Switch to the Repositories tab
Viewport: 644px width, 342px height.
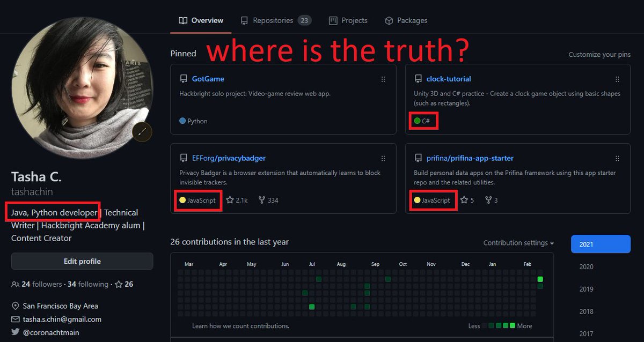pos(275,20)
